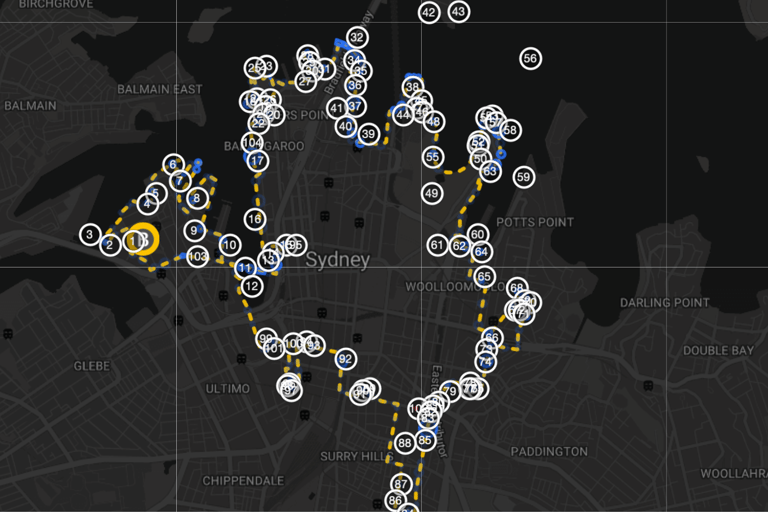The width and height of the screenshot is (768, 512).
Task: Click map marker number 74
Action: [485, 362]
